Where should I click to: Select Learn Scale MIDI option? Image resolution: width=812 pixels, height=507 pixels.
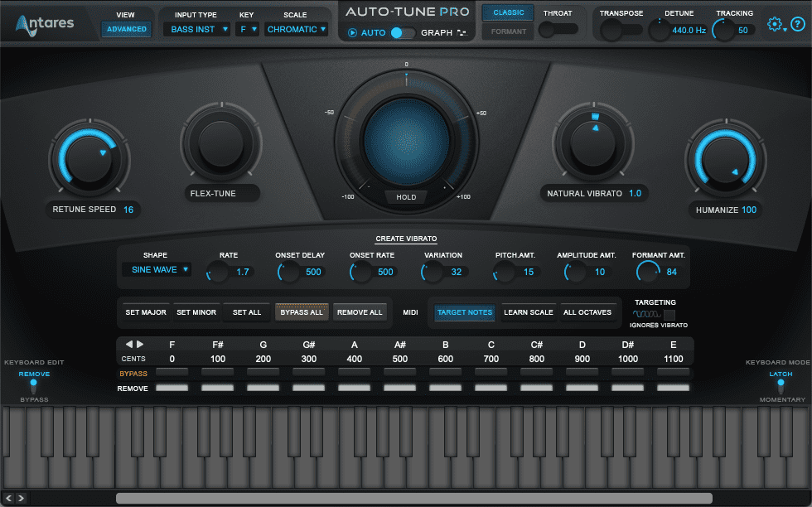coord(529,312)
